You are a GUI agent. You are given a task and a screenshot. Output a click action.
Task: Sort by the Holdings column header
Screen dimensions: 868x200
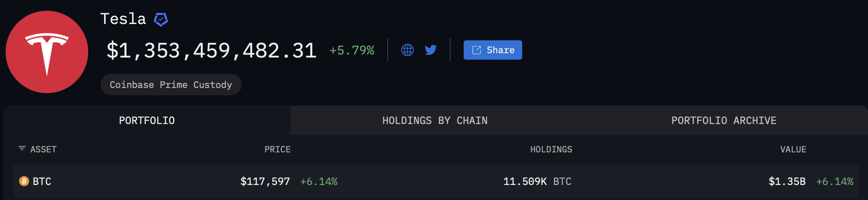[x=551, y=149]
